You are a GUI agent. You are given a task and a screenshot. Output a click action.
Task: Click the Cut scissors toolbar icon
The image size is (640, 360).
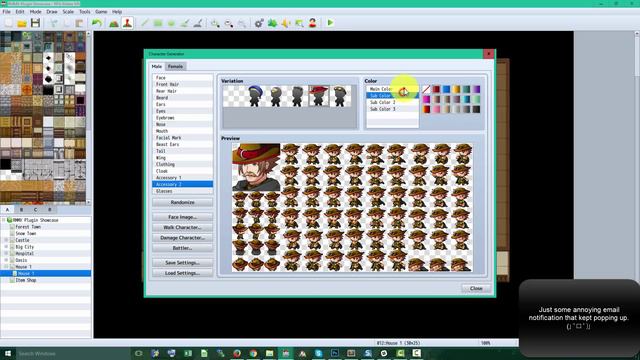pyautogui.click(x=53, y=23)
